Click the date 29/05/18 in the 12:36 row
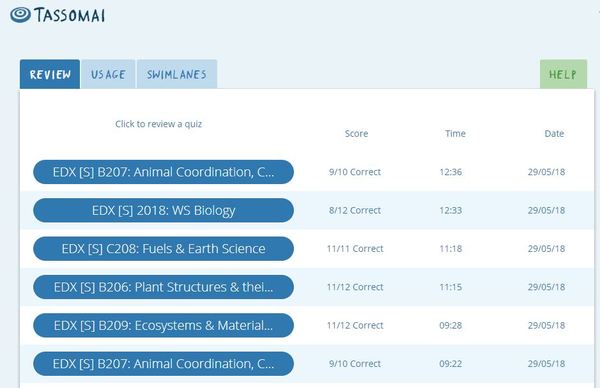This screenshot has width=600, height=388. [x=546, y=172]
